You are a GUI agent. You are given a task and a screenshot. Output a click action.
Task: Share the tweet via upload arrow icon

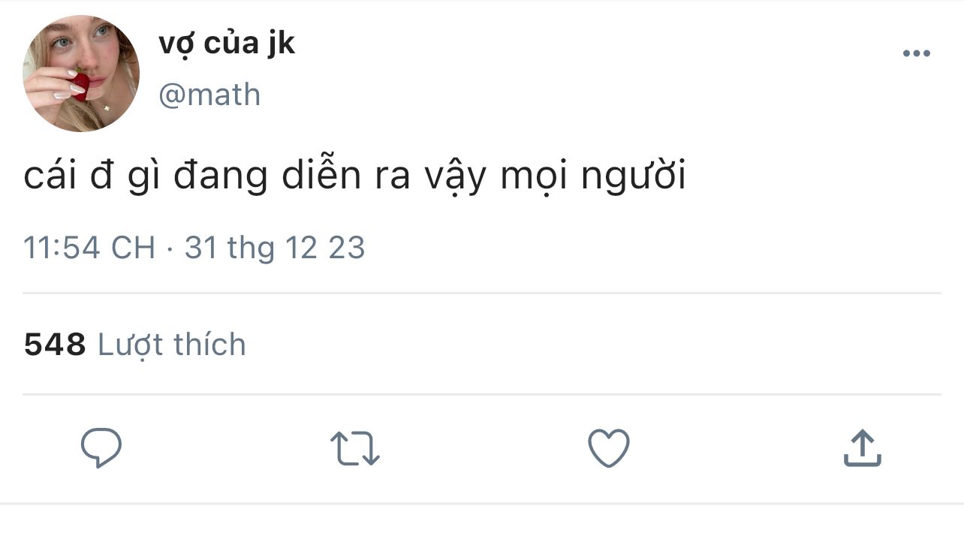coord(862,448)
